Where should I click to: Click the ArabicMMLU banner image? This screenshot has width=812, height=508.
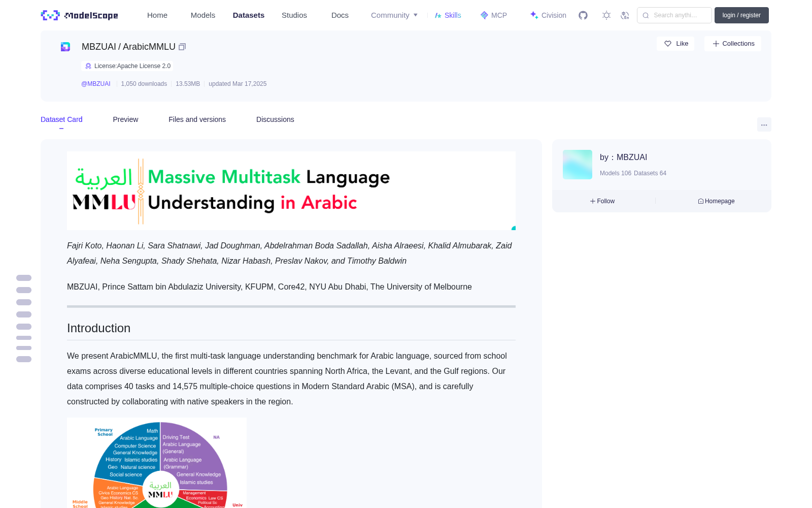pos(291,190)
